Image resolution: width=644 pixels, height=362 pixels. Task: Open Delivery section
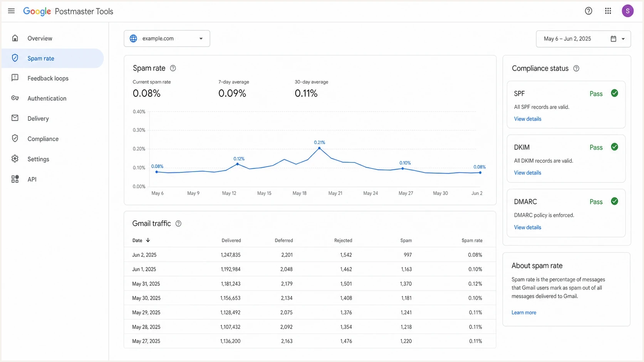click(52, 118)
